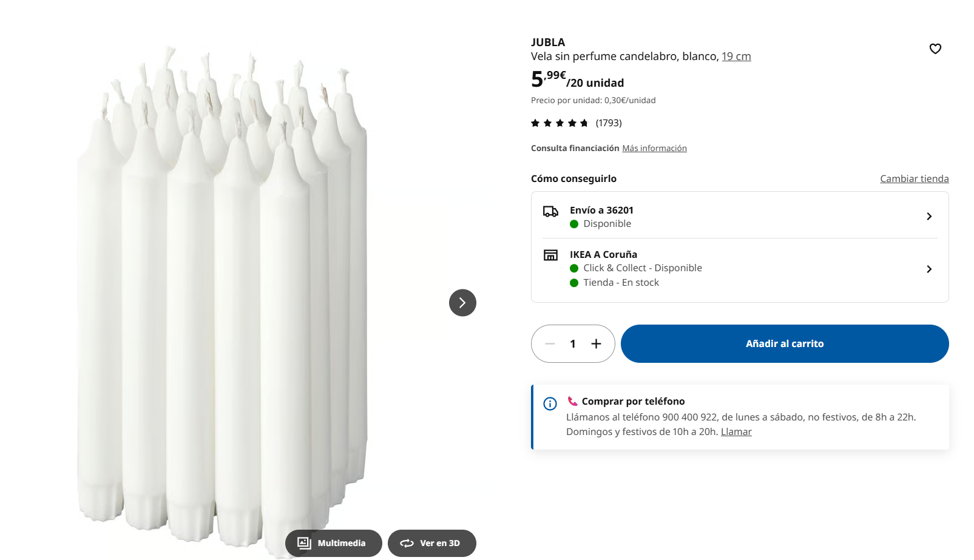
Task: Open Multimedia gallery button
Action: tap(333, 543)
